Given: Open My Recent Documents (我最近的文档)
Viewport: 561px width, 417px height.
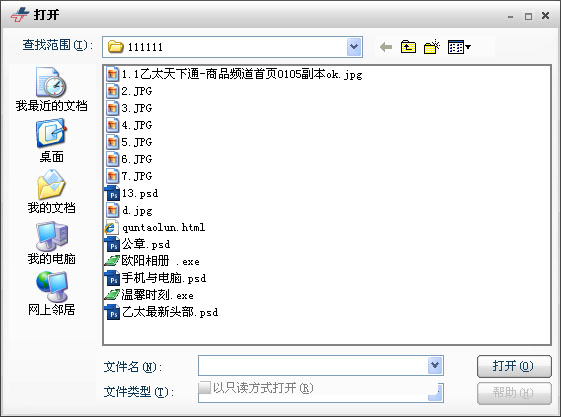Looking at the screenshot, I should 51,89.
